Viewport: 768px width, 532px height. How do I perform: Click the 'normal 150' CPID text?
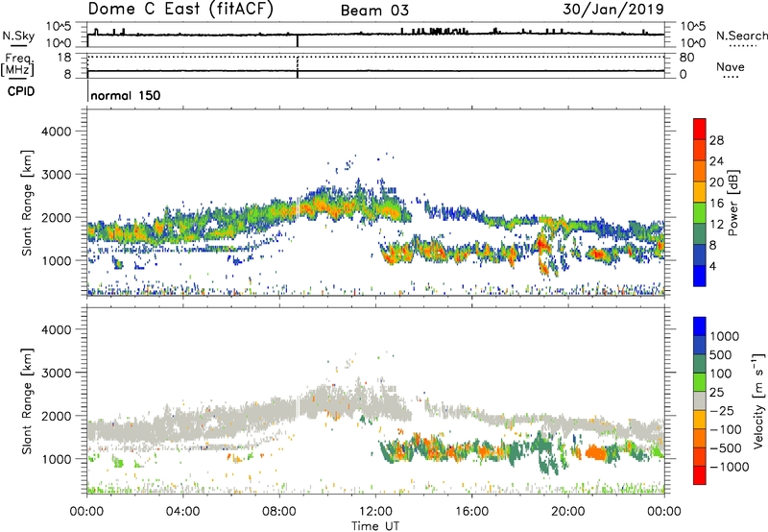coord(126,95)
